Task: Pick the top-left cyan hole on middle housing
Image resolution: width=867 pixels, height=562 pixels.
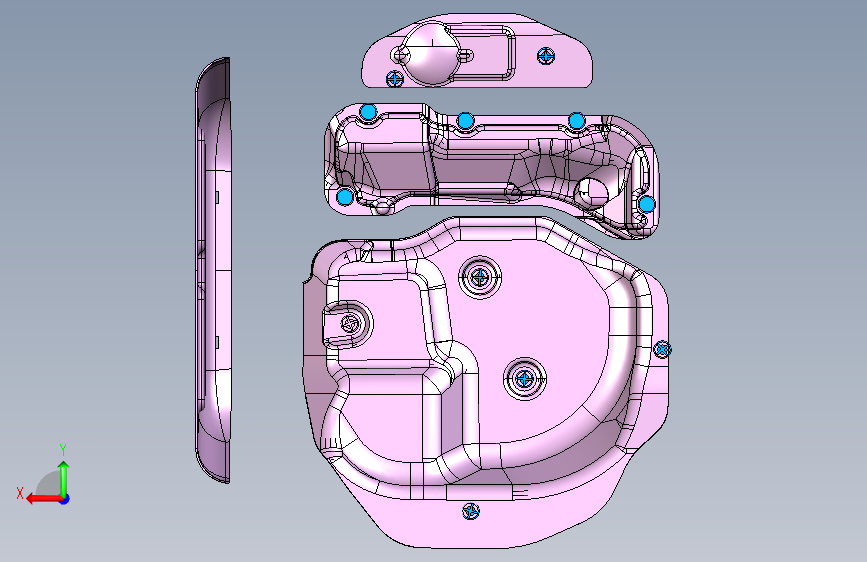Action: click(368, 112)
